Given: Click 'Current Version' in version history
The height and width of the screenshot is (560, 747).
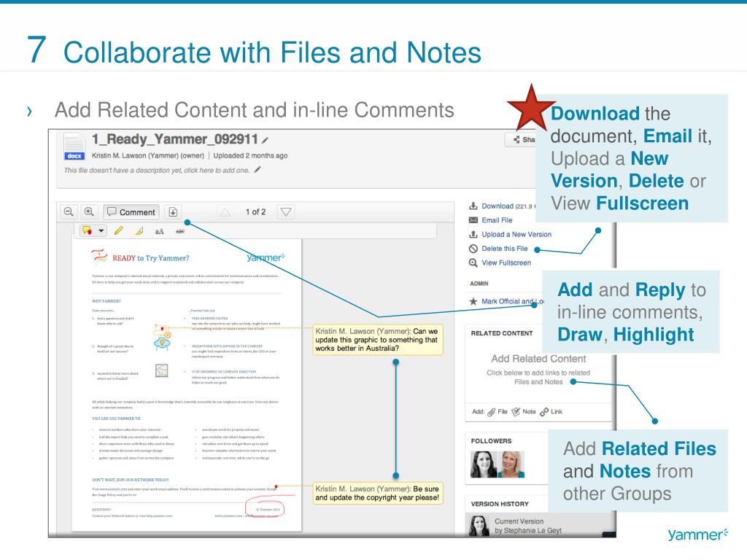Looking at the screenshot, I should coord(519,521).
